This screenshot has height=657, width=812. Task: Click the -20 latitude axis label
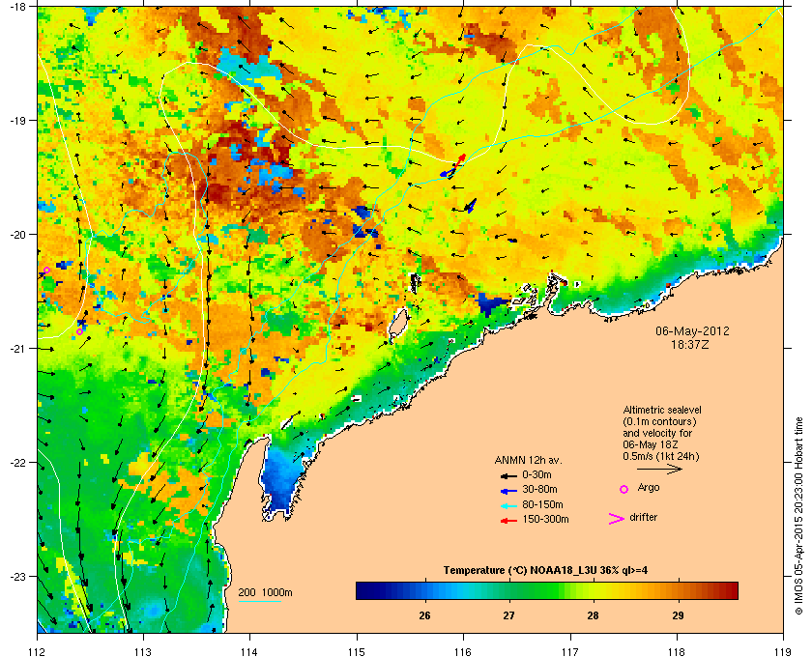(17, 235)
